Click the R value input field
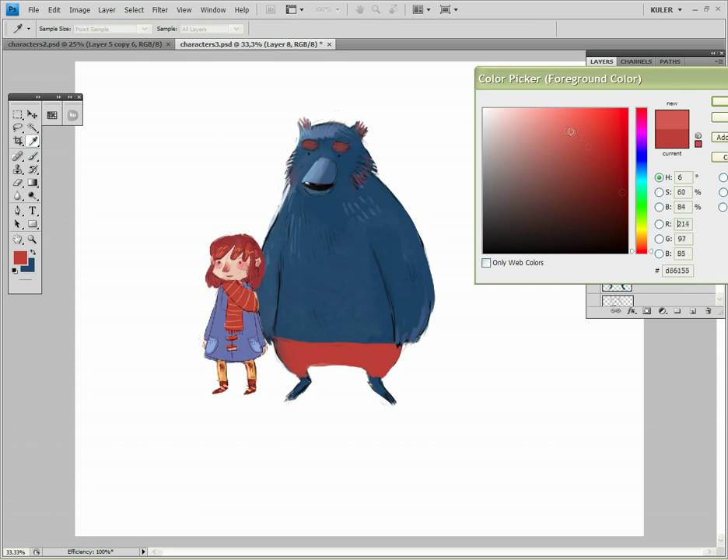This screenshot has height=560, width=728. [684, 224]
